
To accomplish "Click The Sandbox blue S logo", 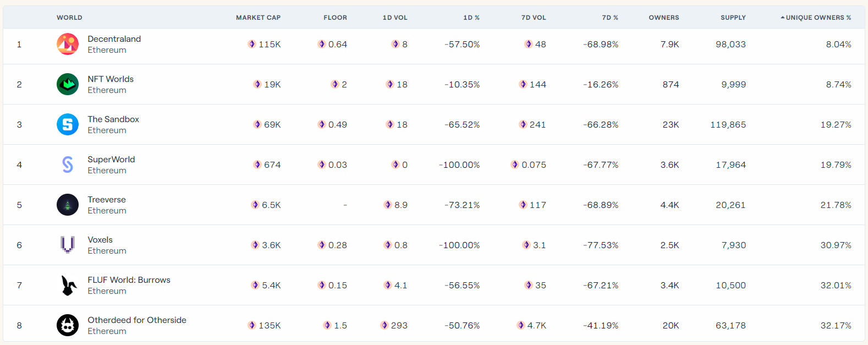I will [x=68, y=124].
